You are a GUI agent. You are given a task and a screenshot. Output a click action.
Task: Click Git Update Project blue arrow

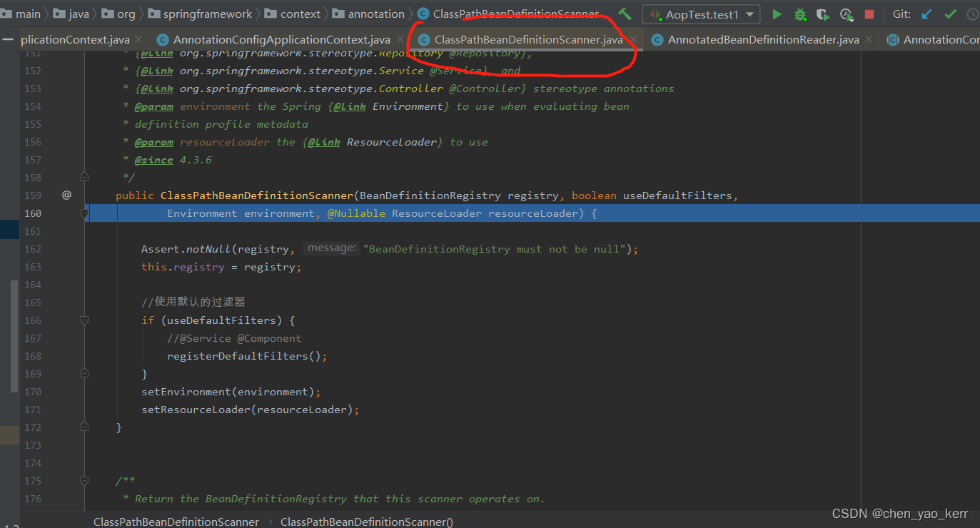coord(926,14)
